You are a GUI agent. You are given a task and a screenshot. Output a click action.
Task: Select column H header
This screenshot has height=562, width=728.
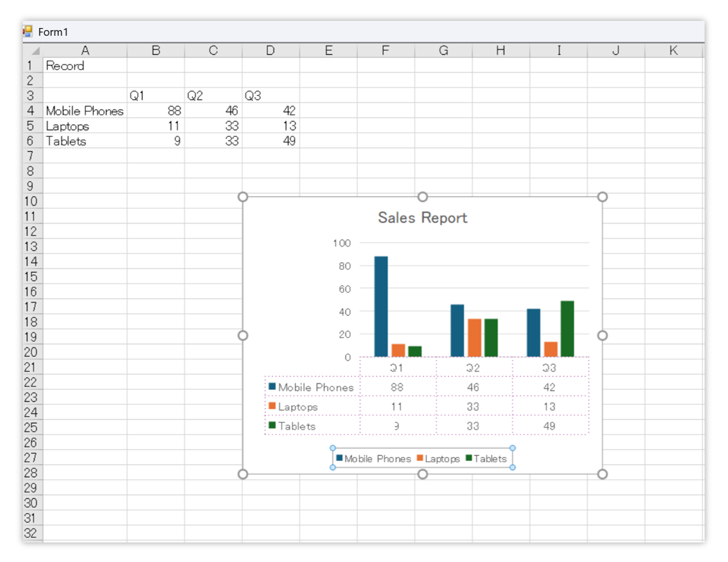click(501, 50)
